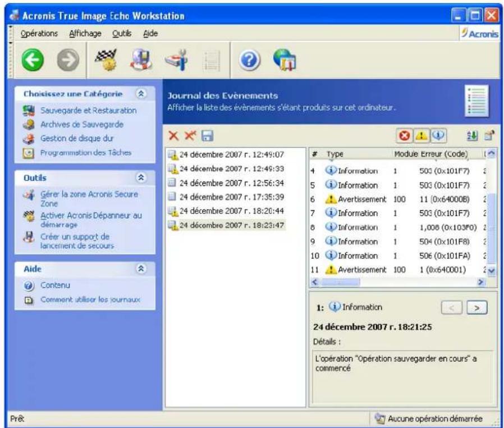Select log entry 24 décembre 2007 17:35:39
Screen dimensions: 504x428
[226, 197]
